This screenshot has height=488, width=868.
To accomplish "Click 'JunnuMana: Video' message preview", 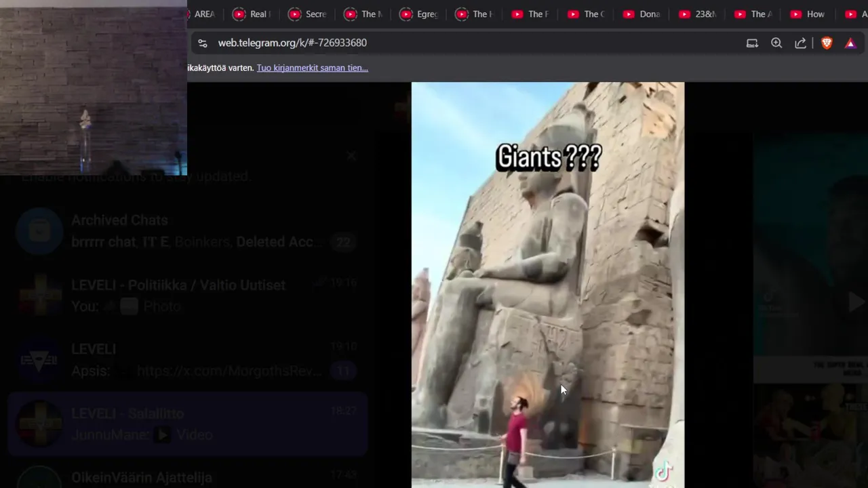I will [142, 435].
